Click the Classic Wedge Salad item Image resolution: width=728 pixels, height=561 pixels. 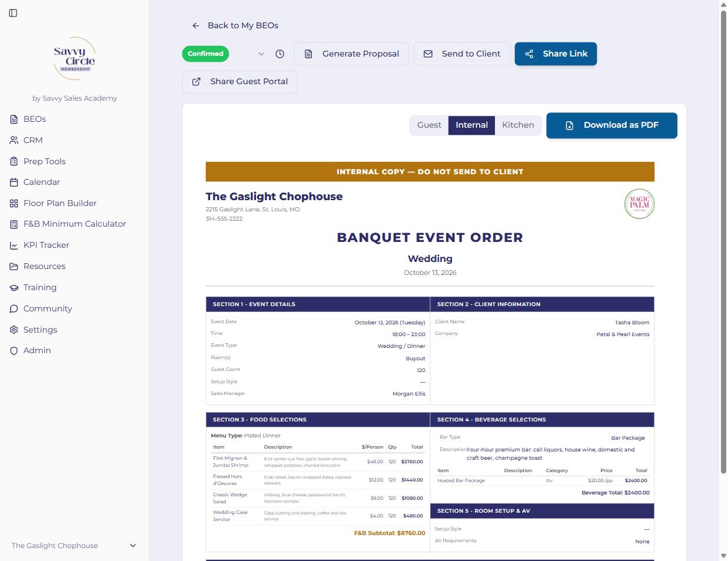tap(230, 498)
